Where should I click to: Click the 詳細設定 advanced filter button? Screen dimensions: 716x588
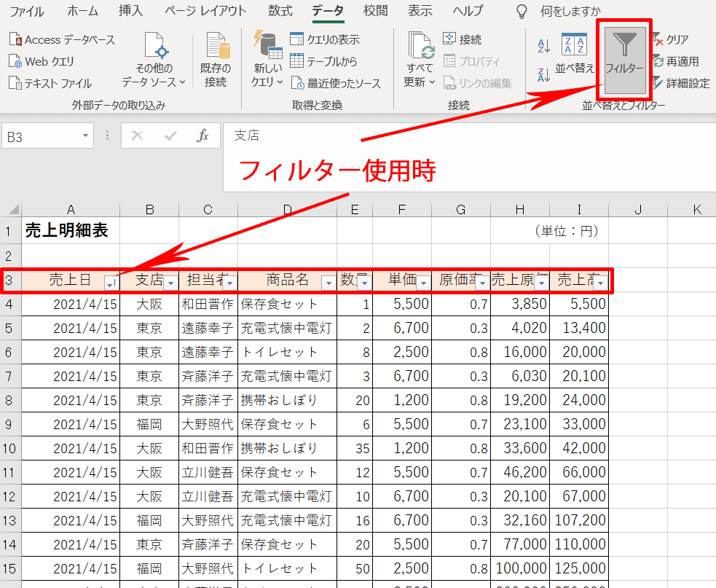coord(680,83)
